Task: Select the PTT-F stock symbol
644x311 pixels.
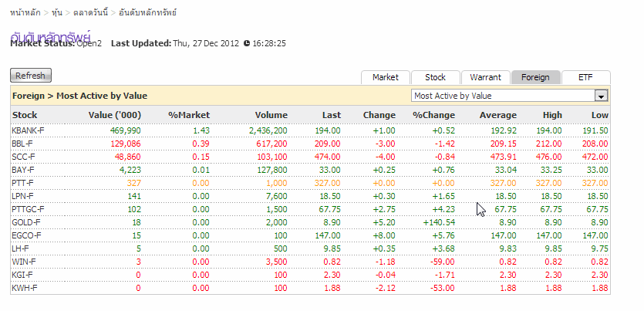Action: point(23,183)
